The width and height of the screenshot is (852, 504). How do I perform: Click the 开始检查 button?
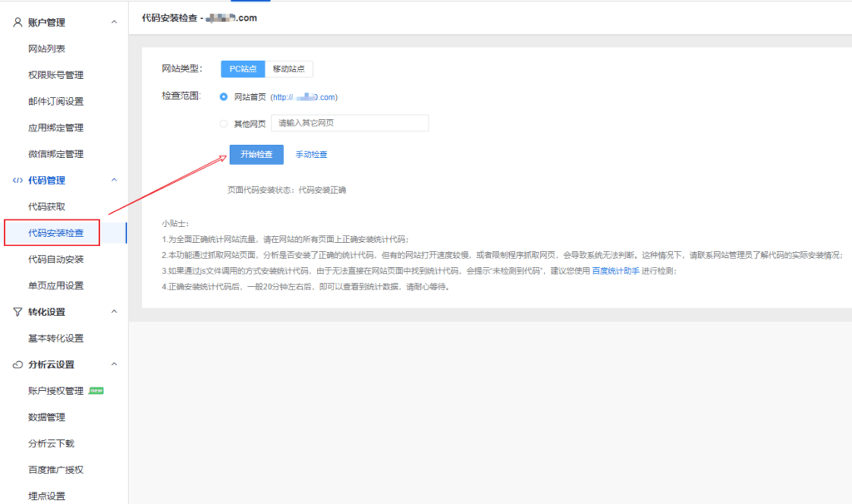tap(256, 154)
